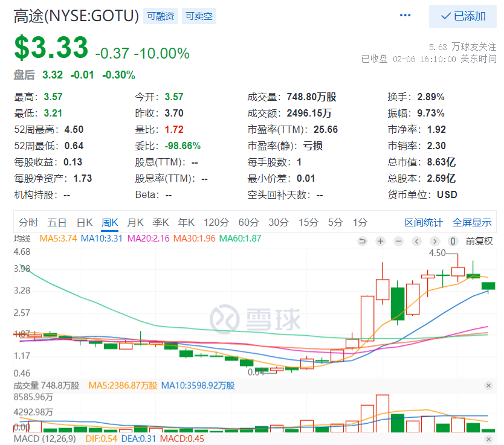Click the 可融资 tag

pyautogui.click(x=160, y=16)
